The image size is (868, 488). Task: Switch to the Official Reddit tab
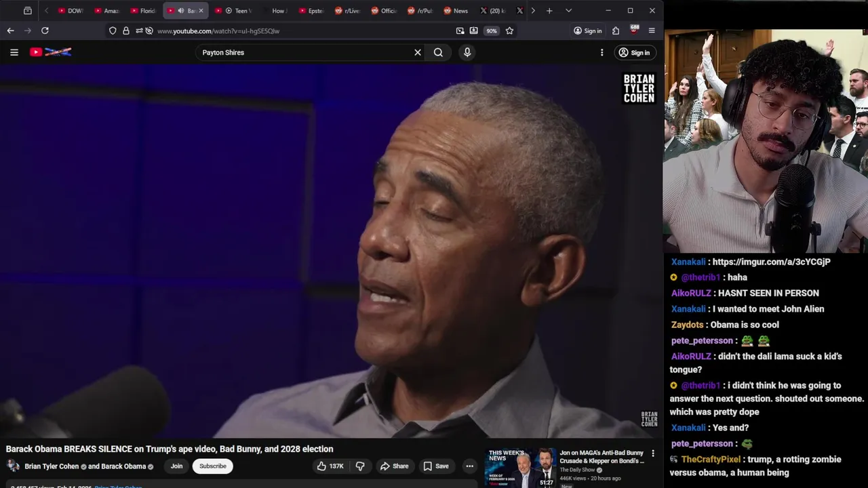tap(384, 11)
